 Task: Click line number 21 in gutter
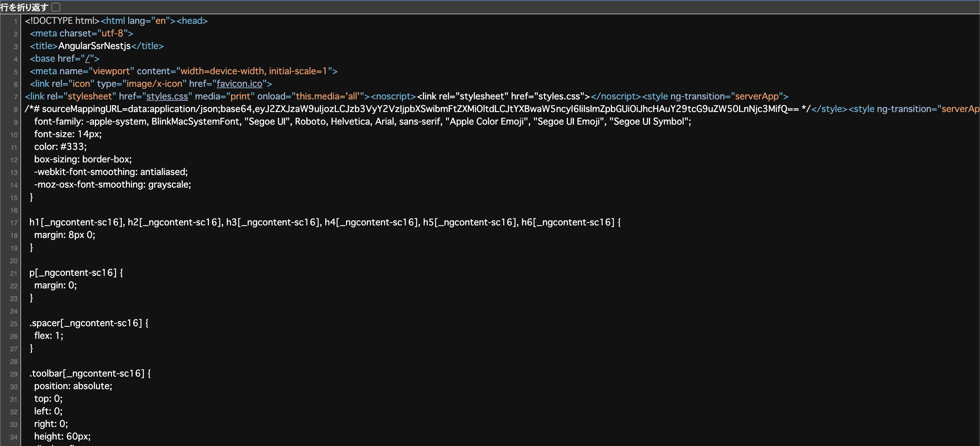pos(14,273)
